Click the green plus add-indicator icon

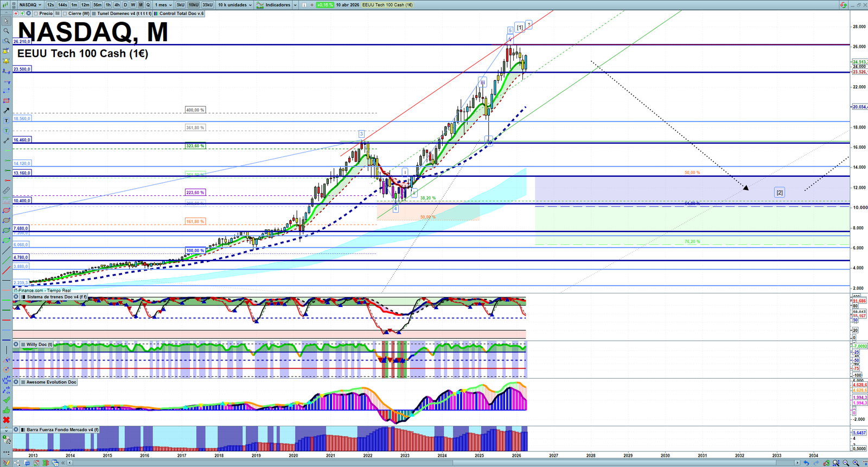(x=22, y=14)
